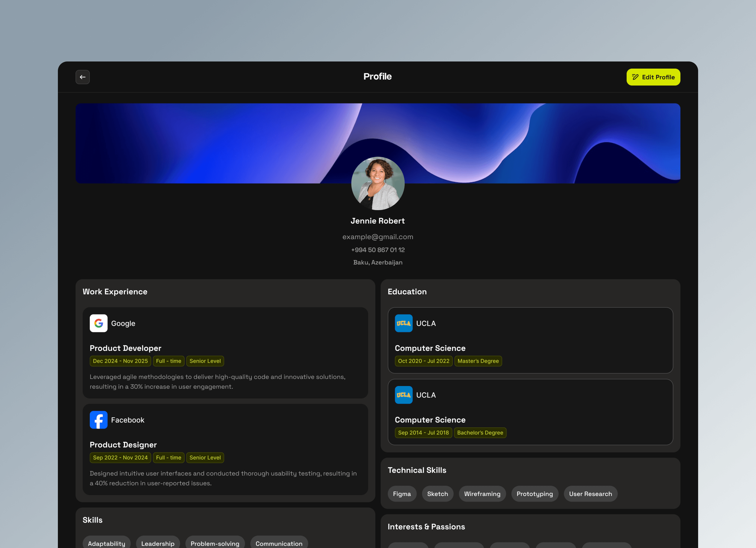Select the Wireframing skill chip
The width and height of the screenshot is (756, 548).
point(482,494)
